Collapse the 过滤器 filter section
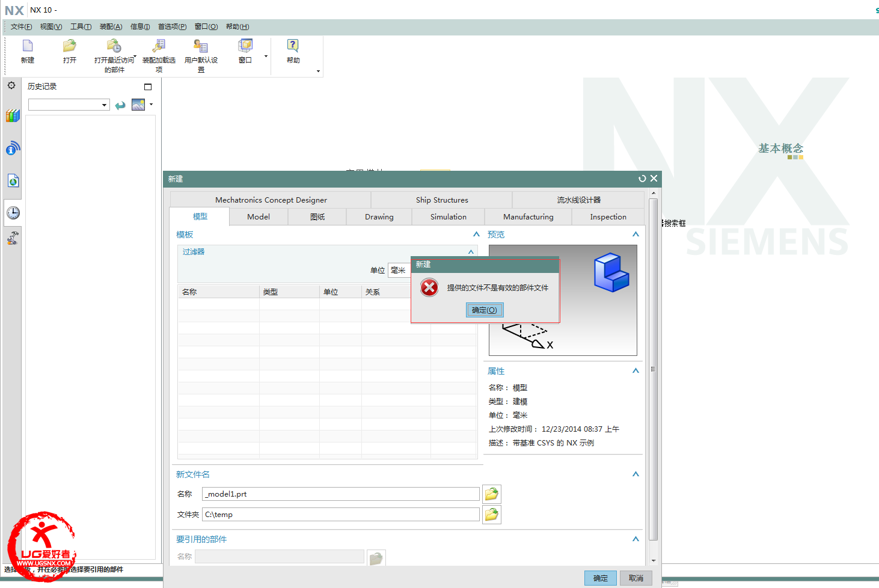879x588 pixels. point(471,252)
